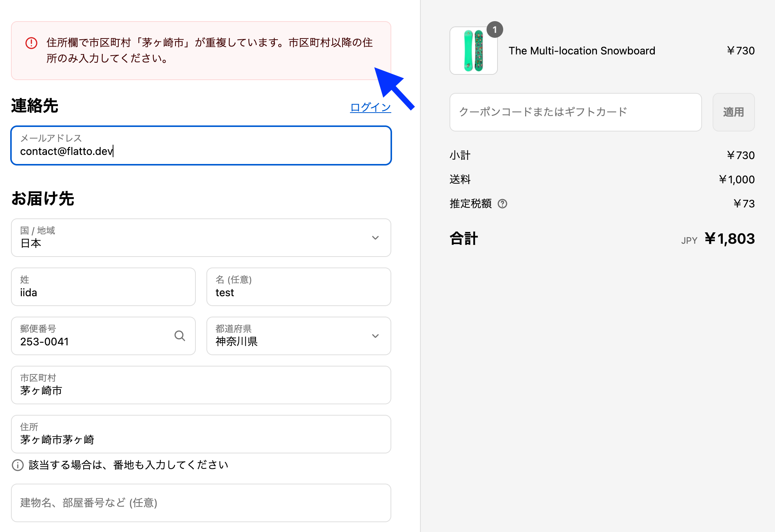
Task: Click The Multi-location Snowboard product name
Action: pos(581,51)
